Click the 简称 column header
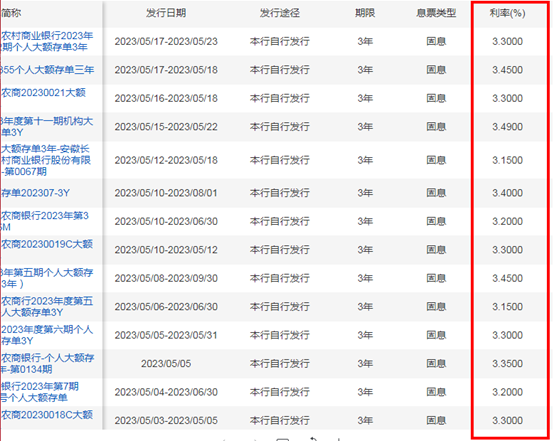Screen dimensions: 554x441 pyautogui.click(x=11, y=13)
